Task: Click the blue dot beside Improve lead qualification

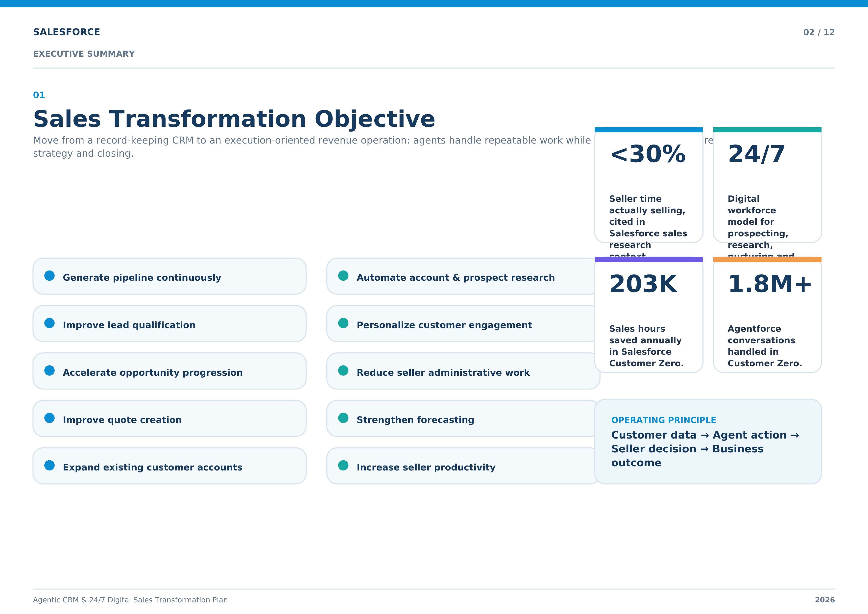Action: [x=49, y=323]
